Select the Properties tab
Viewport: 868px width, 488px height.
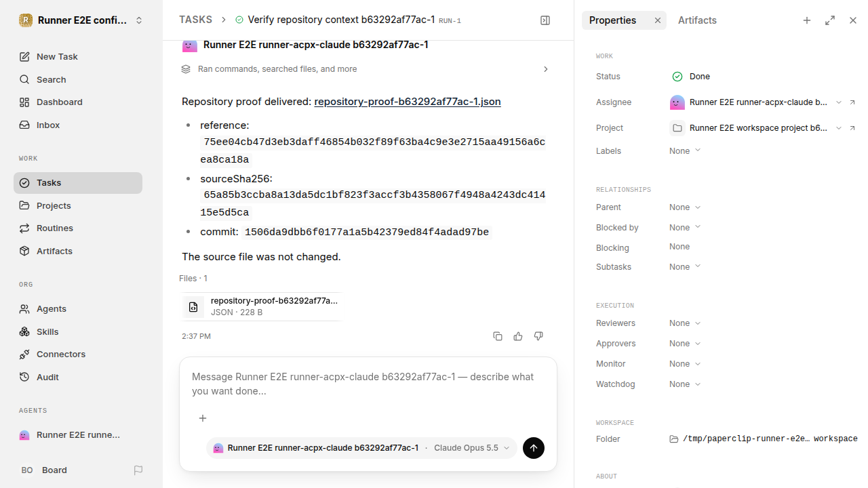(613, 20)
